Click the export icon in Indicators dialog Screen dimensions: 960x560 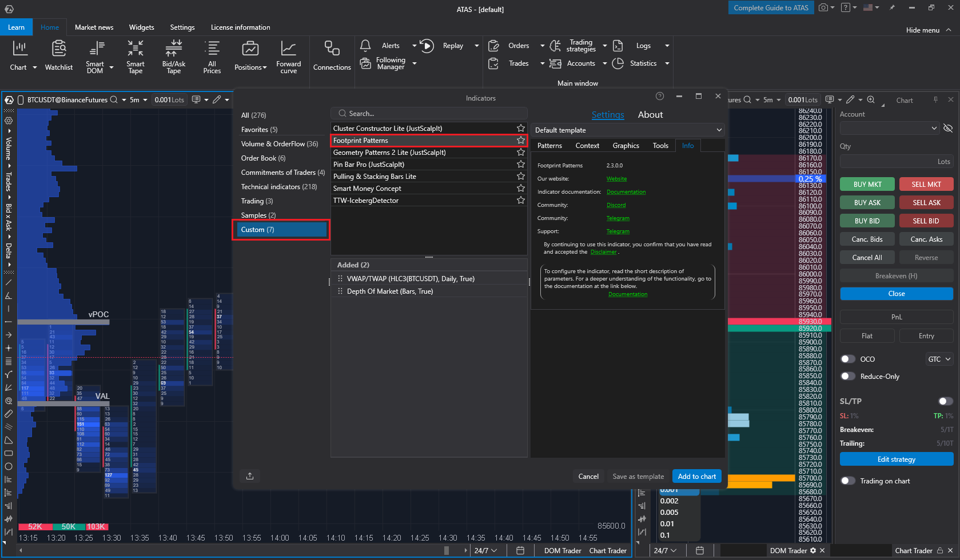tap(250, 476)
